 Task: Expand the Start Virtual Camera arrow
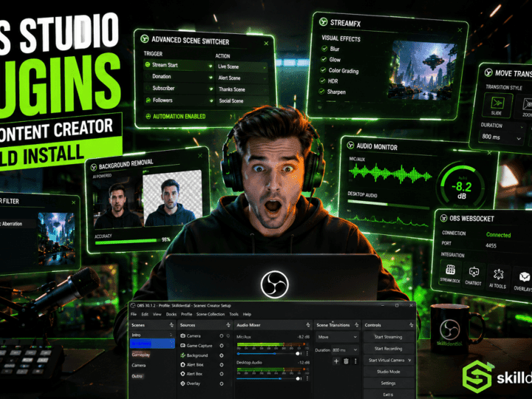pyautogui.click(x=410, y=361)
